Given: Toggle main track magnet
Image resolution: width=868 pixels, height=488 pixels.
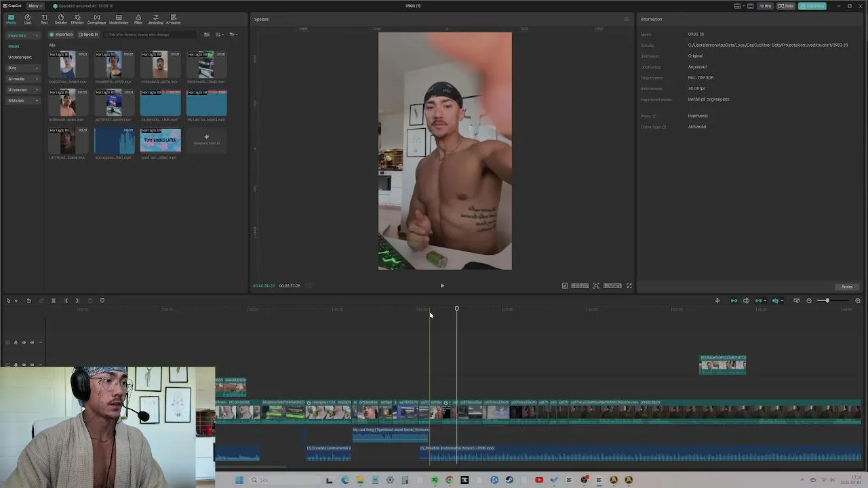Looking at the screenshot, I should click(x=734, y=301).
